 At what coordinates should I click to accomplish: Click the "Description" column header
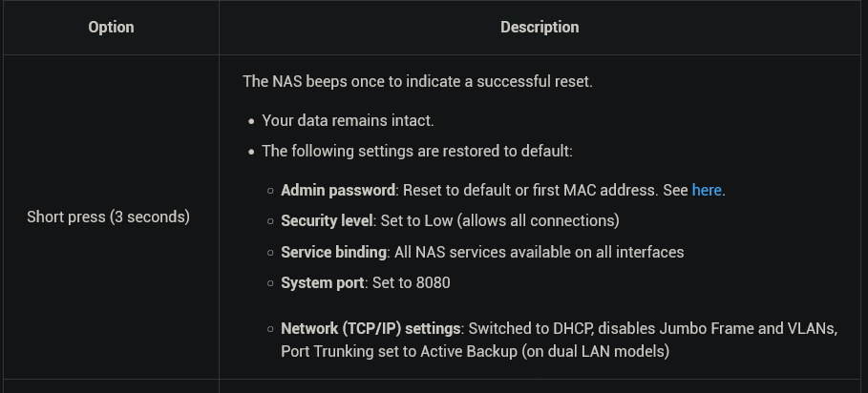[540, 28]
